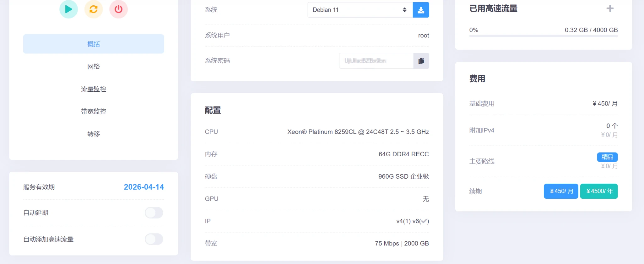
Task: Click the memory value 64G DDR4 RECC
Action: coord(404,154)
